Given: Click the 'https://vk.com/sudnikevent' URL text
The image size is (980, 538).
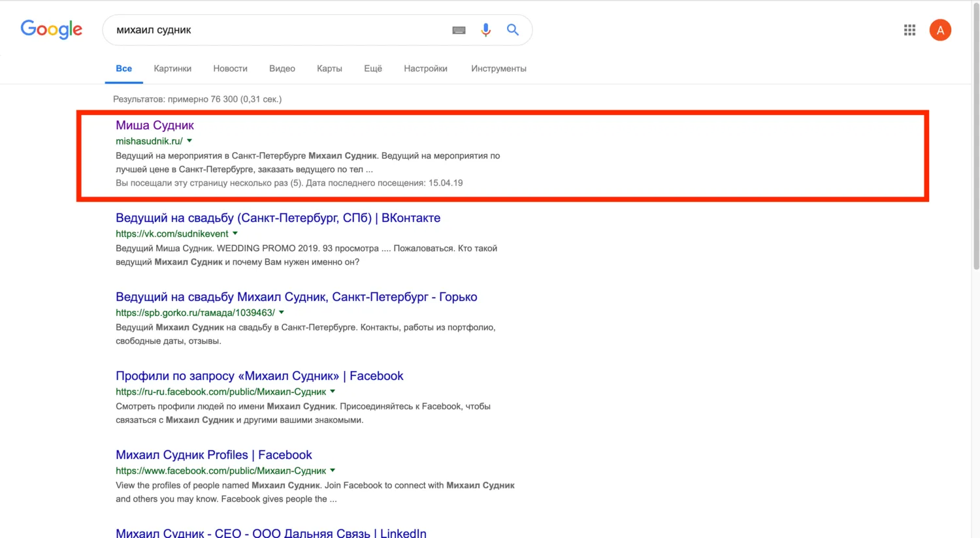Looking at the screenshot, I should click(x=172, y=234).
